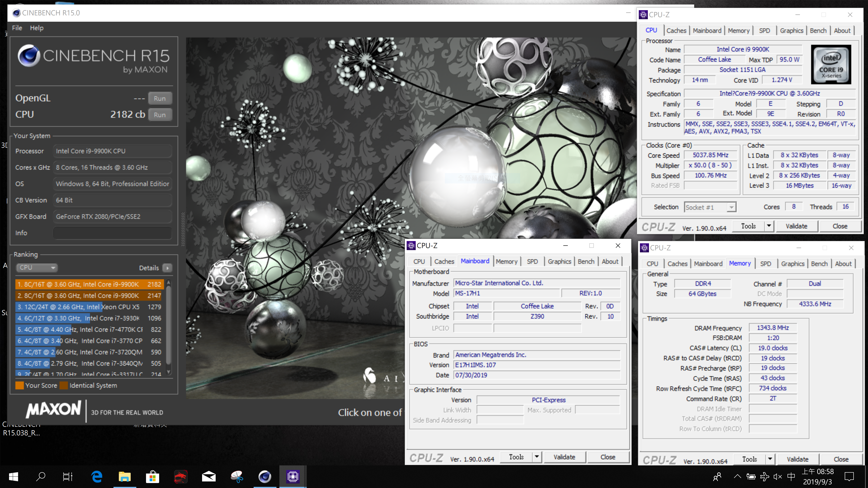
Task: Open Bench tab in CPU-Z CPU window
Action: (818, 30)
